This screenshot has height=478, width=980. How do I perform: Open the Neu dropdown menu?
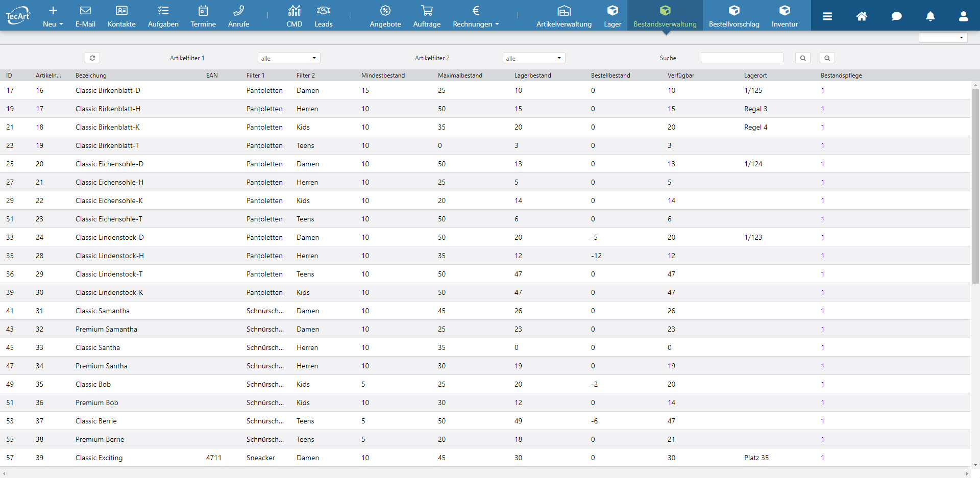tap(53, 16)
